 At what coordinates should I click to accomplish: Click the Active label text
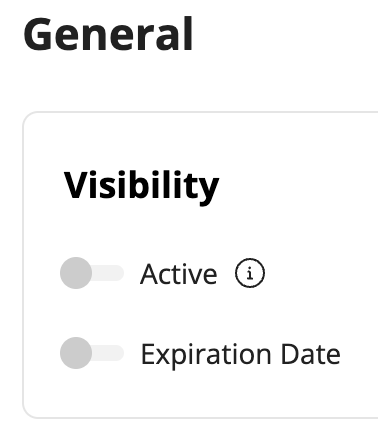179,274
